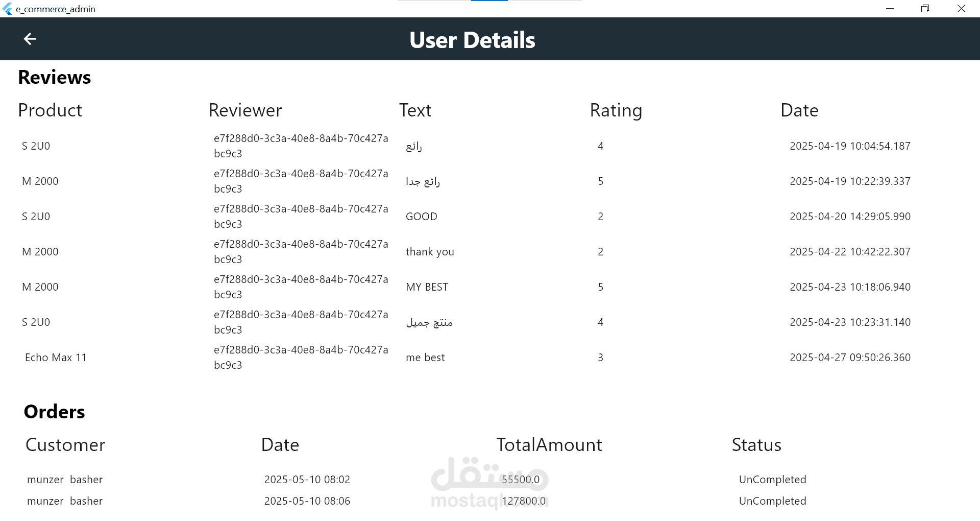The image size is (980, 521).
Task: Click the MY BEST review text
Action: coord(427,287)
